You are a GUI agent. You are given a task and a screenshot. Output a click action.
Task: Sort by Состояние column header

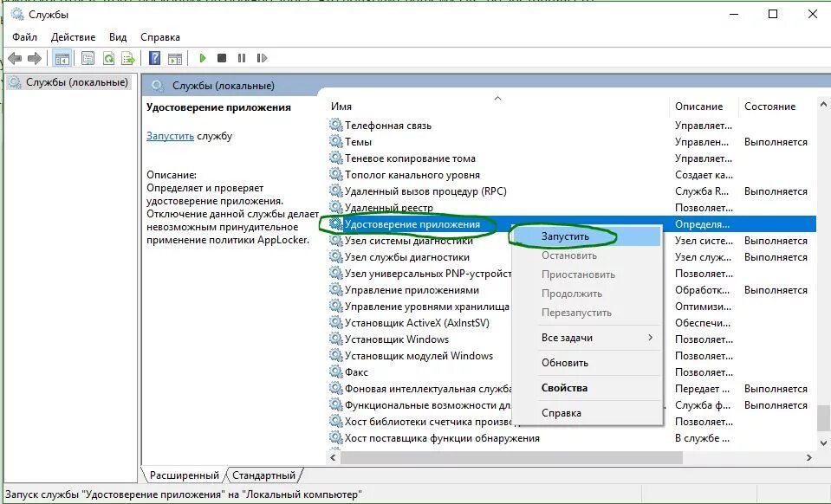[777, 107]
